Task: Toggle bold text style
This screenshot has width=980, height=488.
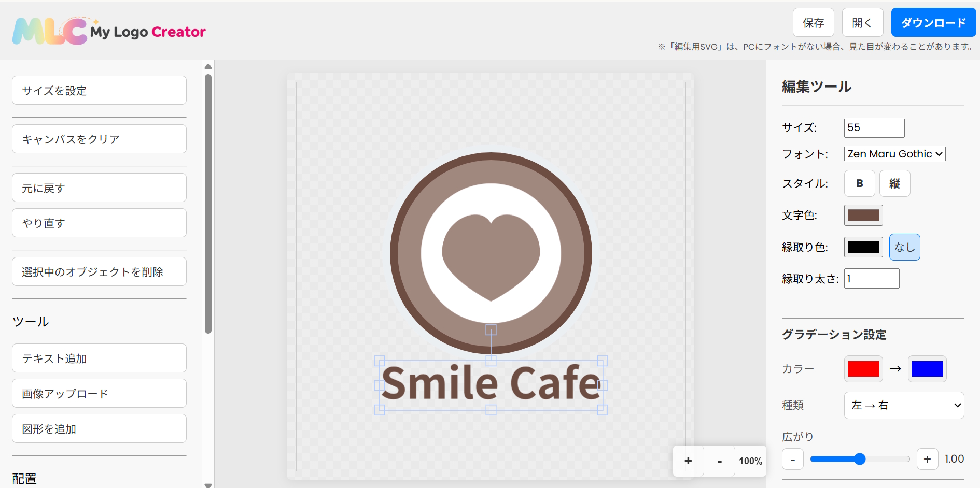Action: (x=859, y=183)
